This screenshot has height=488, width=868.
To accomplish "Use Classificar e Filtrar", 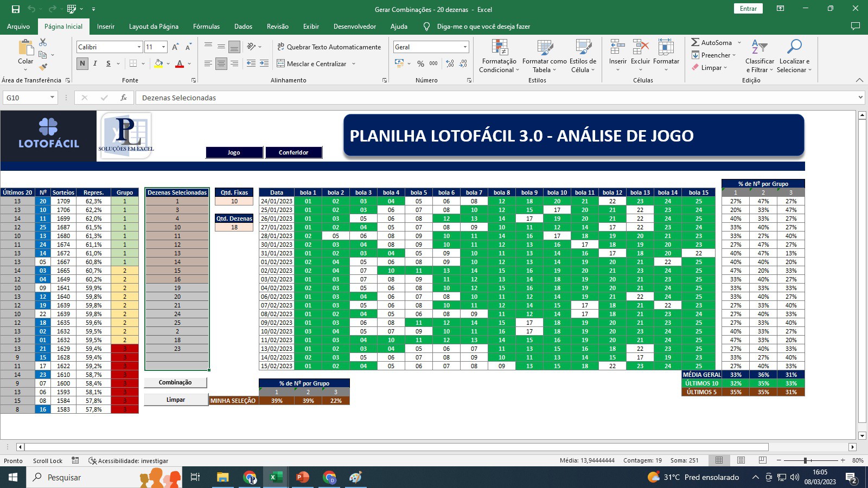I will [759, 54].
